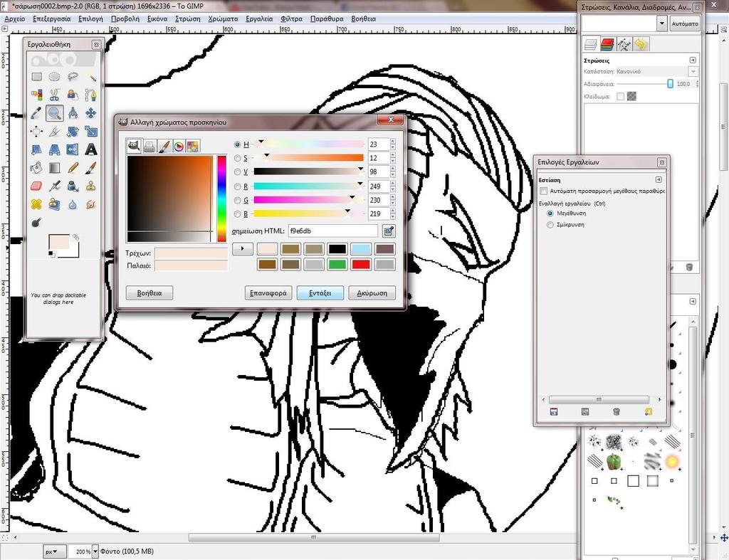
Task: Select the Zoom magnifier tool
Action: click(54, 113)
